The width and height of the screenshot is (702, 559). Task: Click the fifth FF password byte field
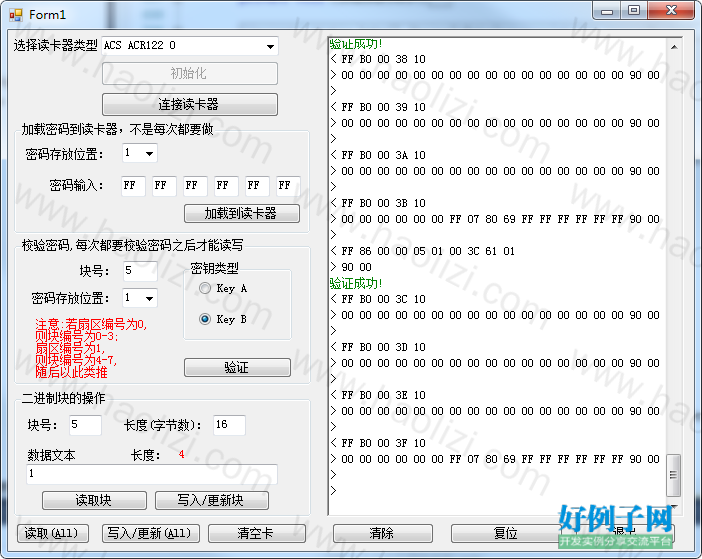[x=257, y=186]
